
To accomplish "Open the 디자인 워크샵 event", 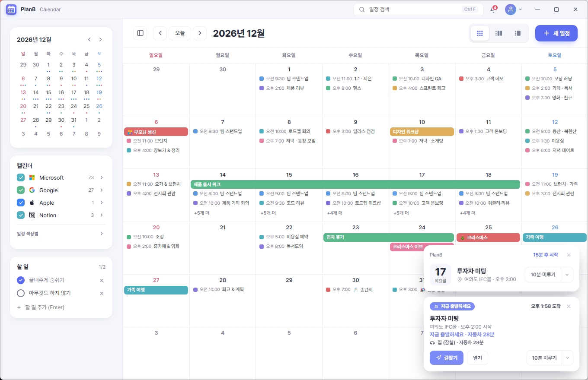I will pyautogui.click(x=422, y=132).
